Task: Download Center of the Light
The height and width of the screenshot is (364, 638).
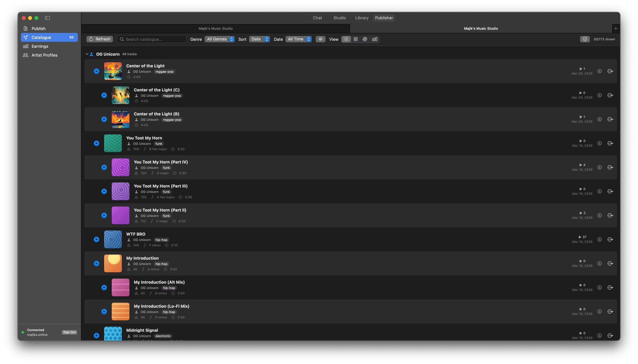Action: coord(599,71)
